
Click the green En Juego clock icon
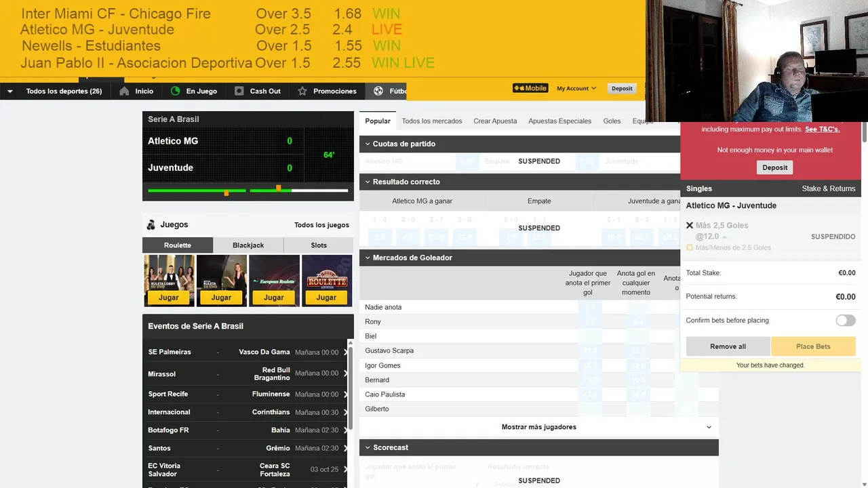175,91
